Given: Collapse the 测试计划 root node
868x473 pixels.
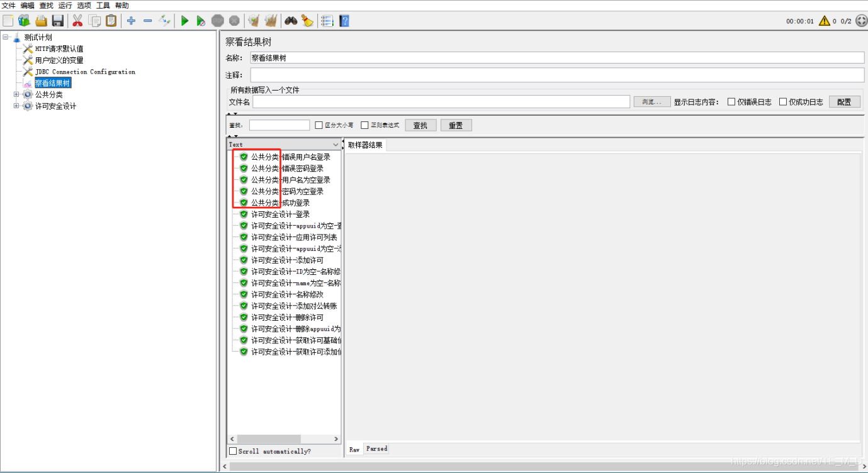Looking at the screenshot, I should click(6, 37).
